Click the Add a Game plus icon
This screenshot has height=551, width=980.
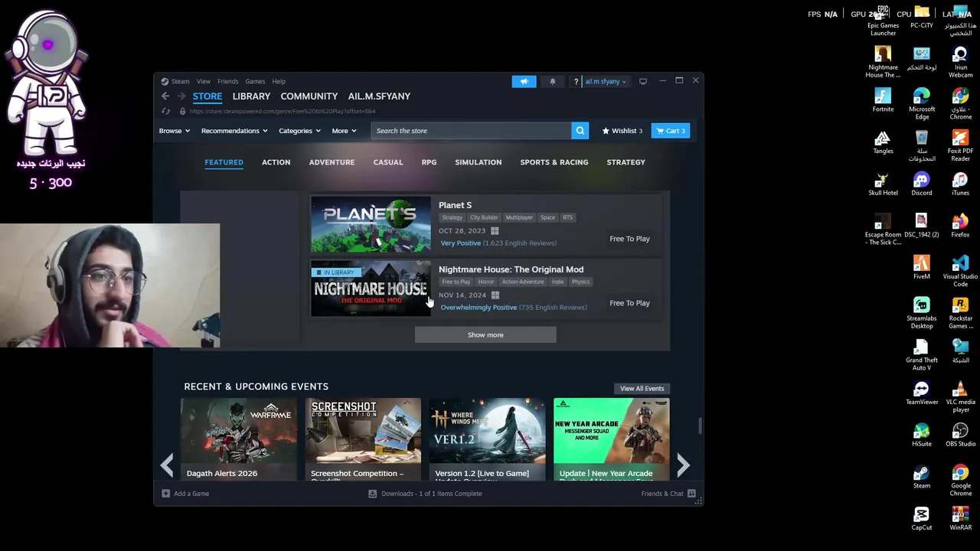coord(165,494)
